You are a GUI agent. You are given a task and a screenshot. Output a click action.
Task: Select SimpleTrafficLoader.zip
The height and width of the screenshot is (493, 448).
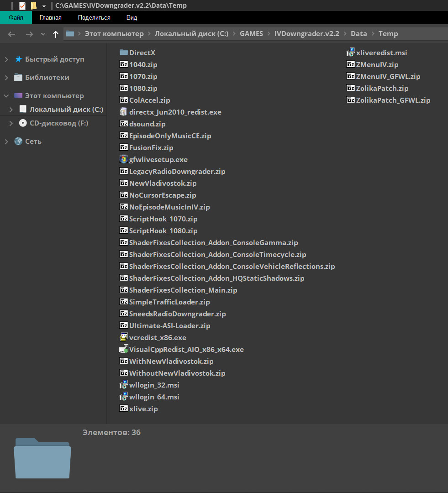[x=169, y=302]
